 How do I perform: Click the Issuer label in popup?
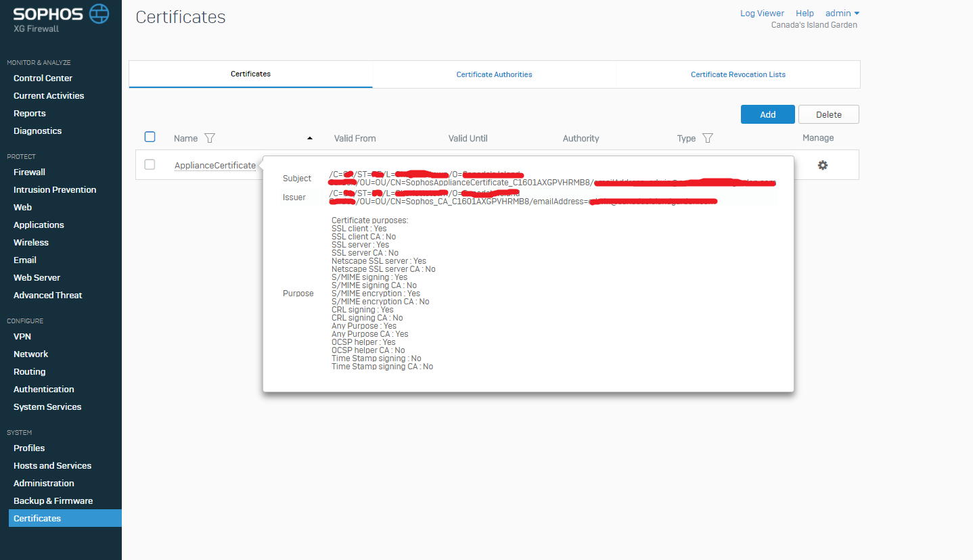[294, 197]
